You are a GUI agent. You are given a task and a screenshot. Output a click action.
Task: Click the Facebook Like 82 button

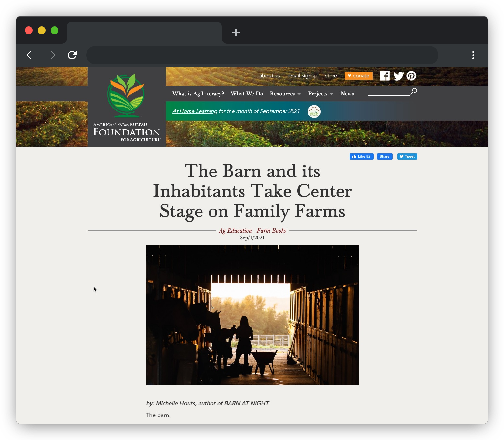pyautogui.click(x=362, y=156)
